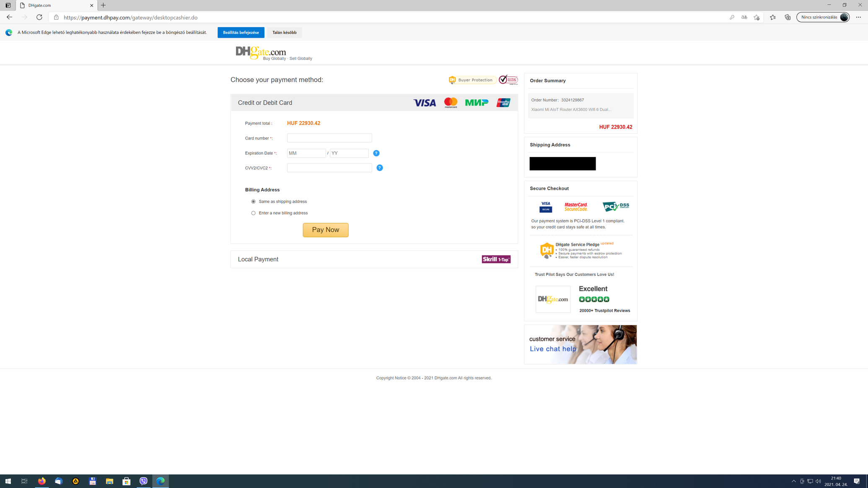Click the browser address bar URL
This screenshot has width=868, height=488.
pyautogui.click(x=130, y=18)
